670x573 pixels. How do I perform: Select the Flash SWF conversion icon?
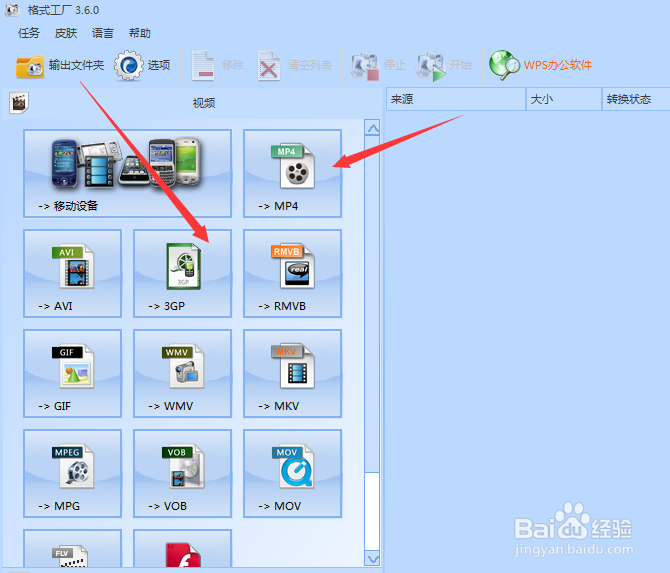click(x=182, y=549)
